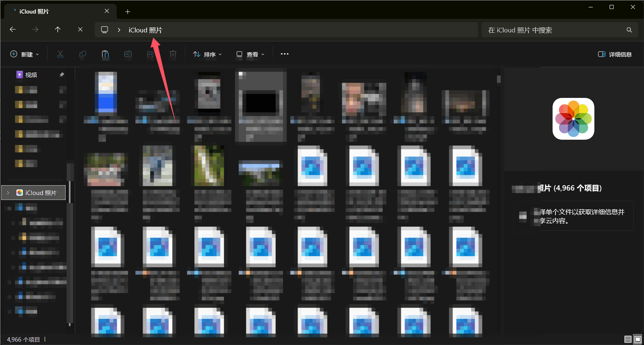Go up one folder level

coord(58,30)
